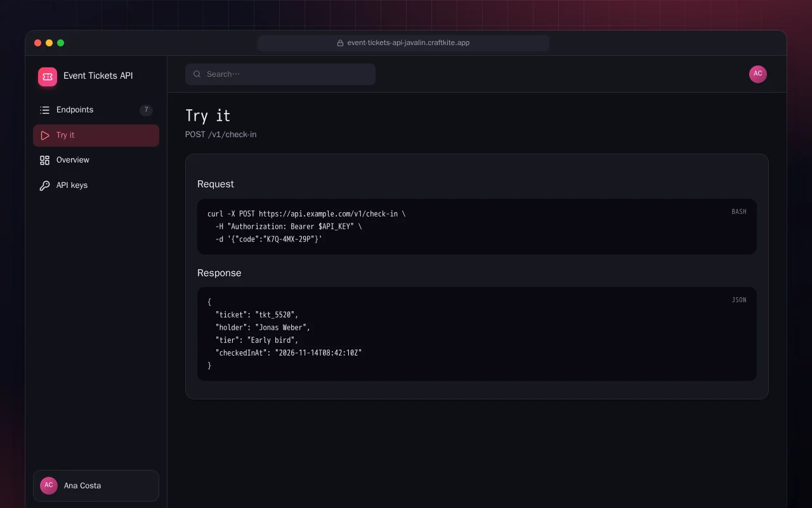
Task: Focus the Search input field
Action: pyautogui.click(x=280, y=74)
